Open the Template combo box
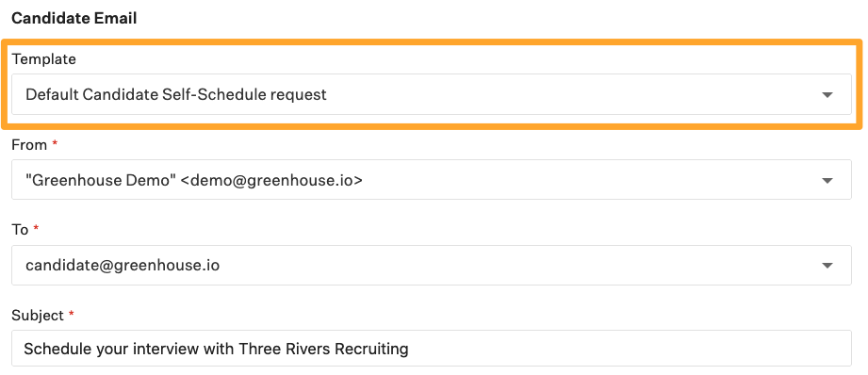The image size is (868, 375). click(432, 94)
